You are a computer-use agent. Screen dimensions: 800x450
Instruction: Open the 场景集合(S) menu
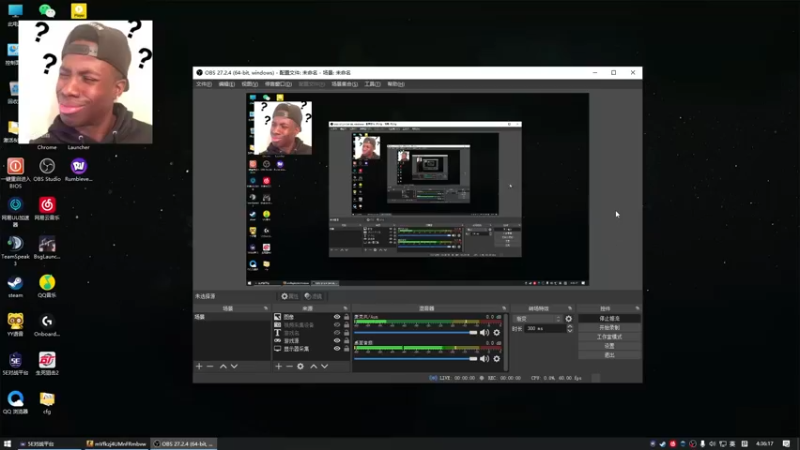point(344,84)
